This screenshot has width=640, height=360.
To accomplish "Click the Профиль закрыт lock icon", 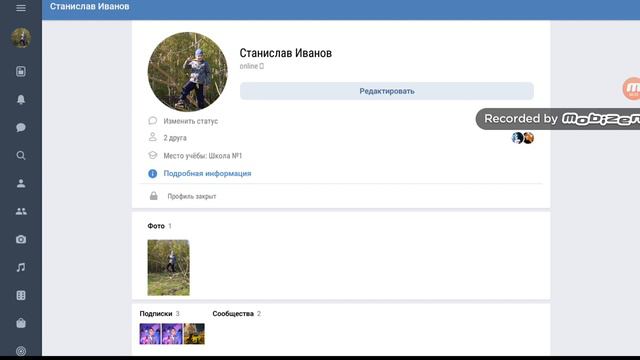I will click(x=153, y=196).
